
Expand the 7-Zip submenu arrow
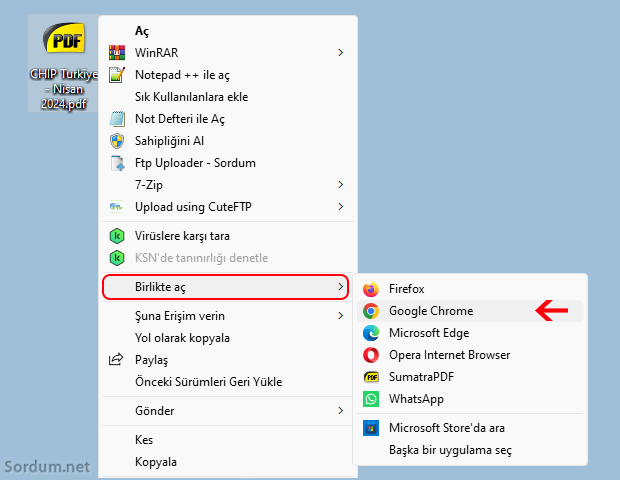click(x=340, y=185)
